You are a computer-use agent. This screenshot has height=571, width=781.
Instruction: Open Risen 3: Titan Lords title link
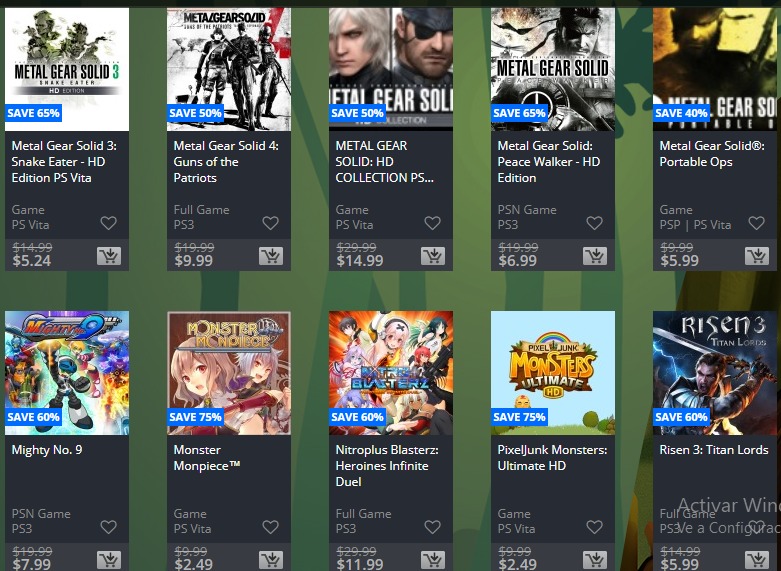point(714,450)
